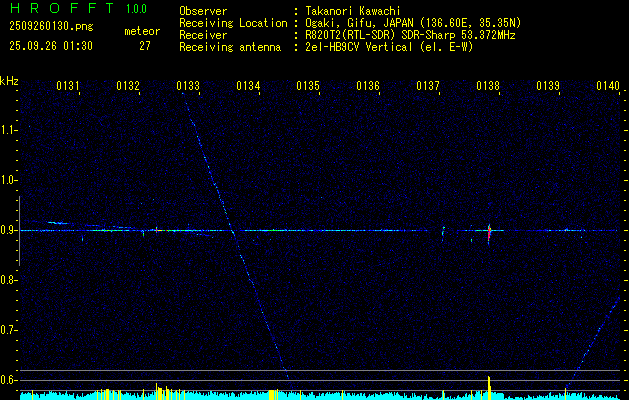Click the 0.9 kHz axis label

7,230
